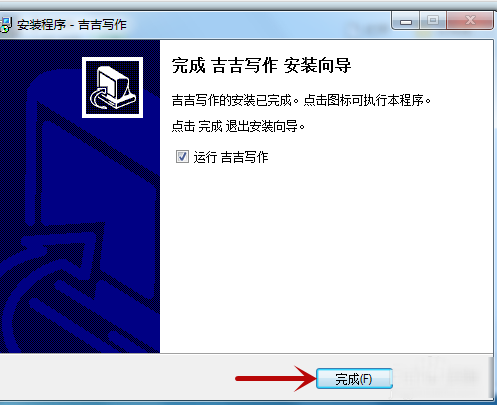Click the installer icon in the title bar
The width and height of the screenshot is (497, 405).
(x=6, y=25)
